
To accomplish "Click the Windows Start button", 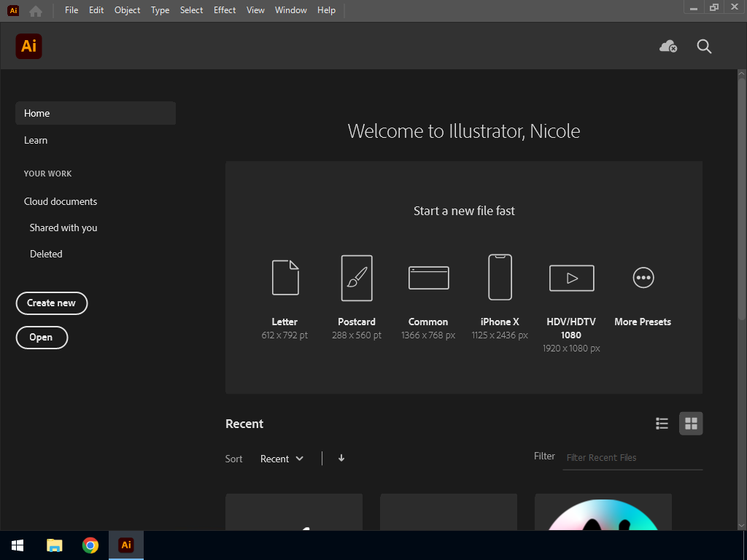I will pos(18,545).
